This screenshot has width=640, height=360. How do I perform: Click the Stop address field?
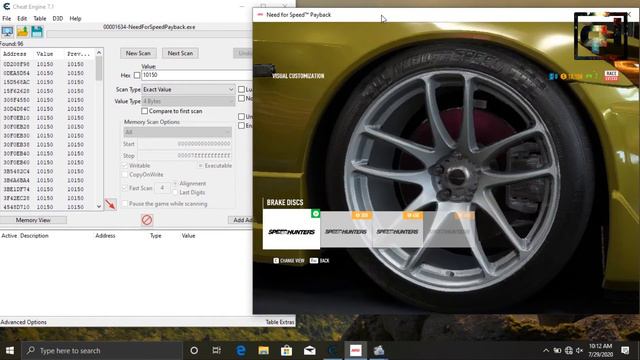tap(185, 156)
